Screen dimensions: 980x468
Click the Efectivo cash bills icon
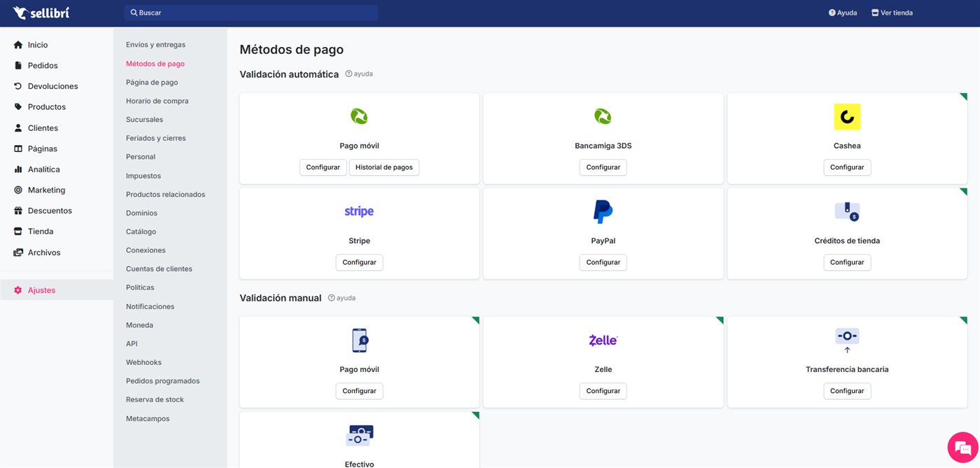(x=359, y=435)
